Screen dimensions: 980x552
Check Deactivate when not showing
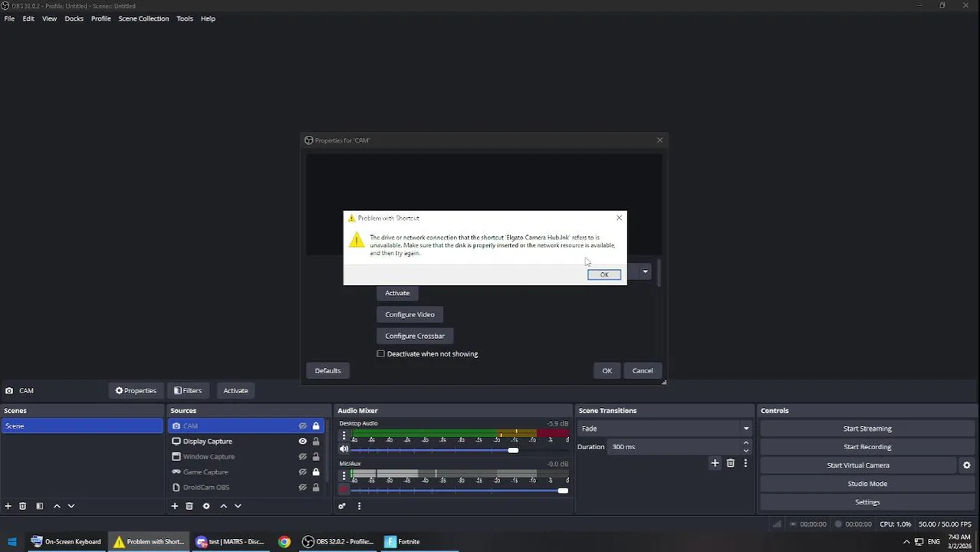(x=380, y=354)
